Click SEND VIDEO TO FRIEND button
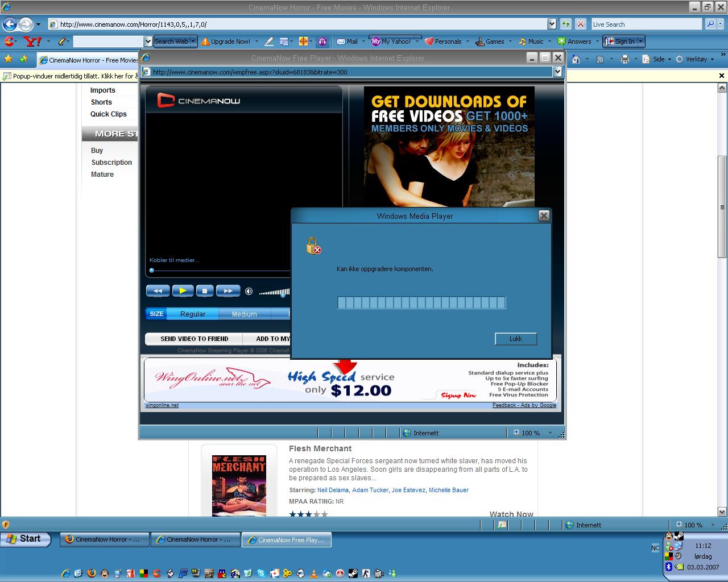Viewport: 728px width, 582px height. pos(194,339)
